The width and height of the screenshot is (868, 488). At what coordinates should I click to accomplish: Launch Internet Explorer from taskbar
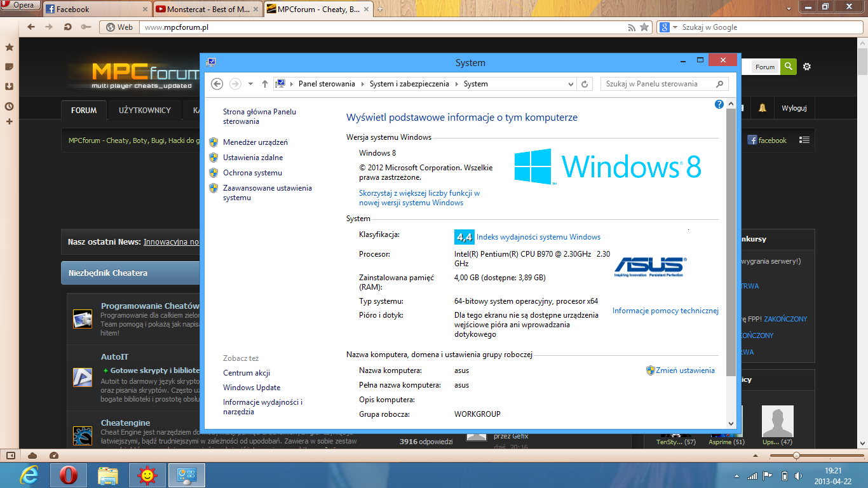29,475
